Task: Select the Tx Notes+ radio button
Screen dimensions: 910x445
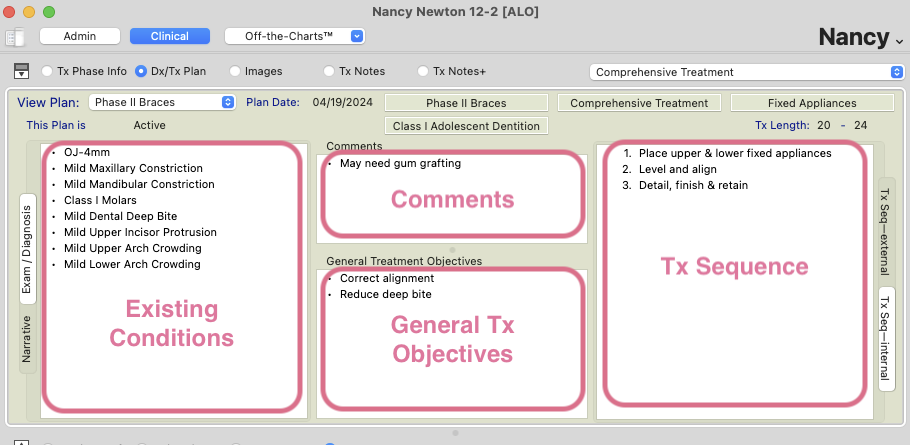Action: point(423,71)
